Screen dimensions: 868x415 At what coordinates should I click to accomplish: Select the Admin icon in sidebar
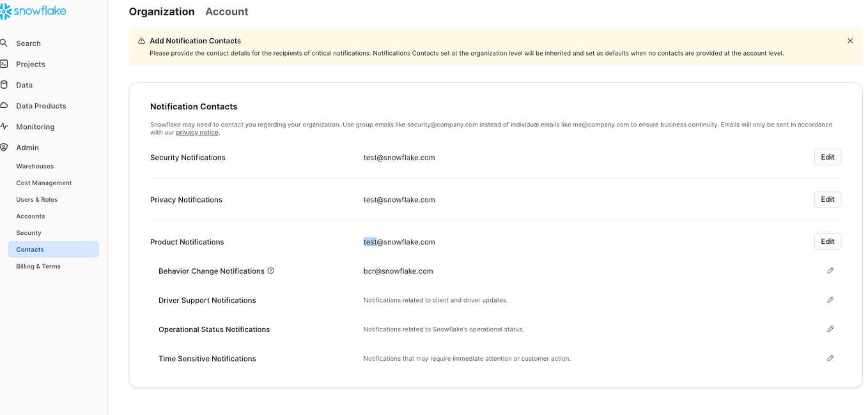pyautogui.click(x=5, y=147)
